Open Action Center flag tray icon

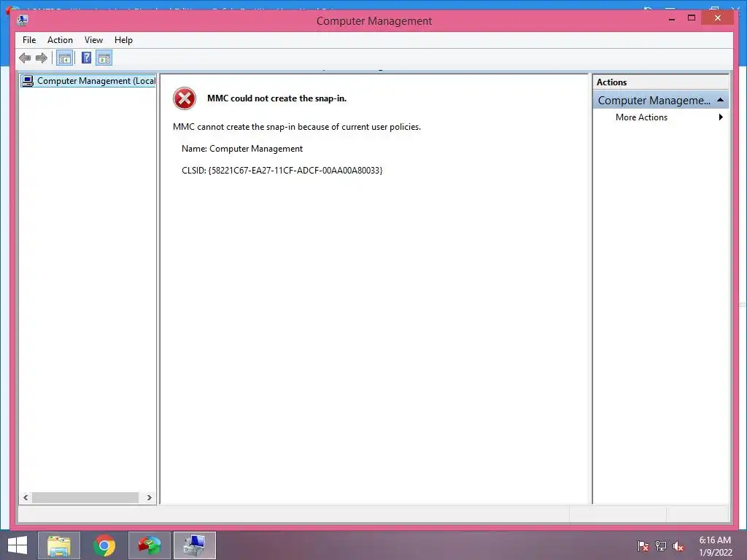643,546
